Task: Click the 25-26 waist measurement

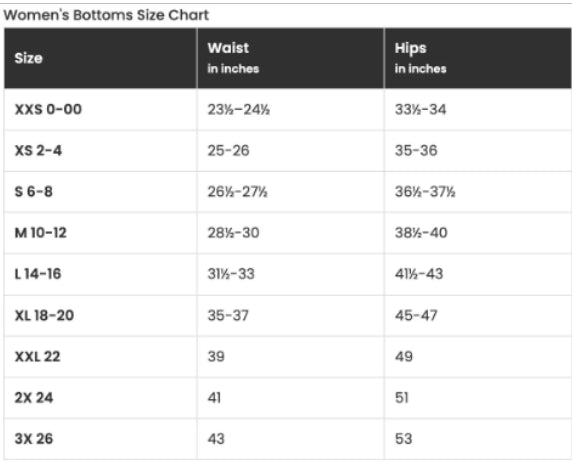Action: pos(228,151)
